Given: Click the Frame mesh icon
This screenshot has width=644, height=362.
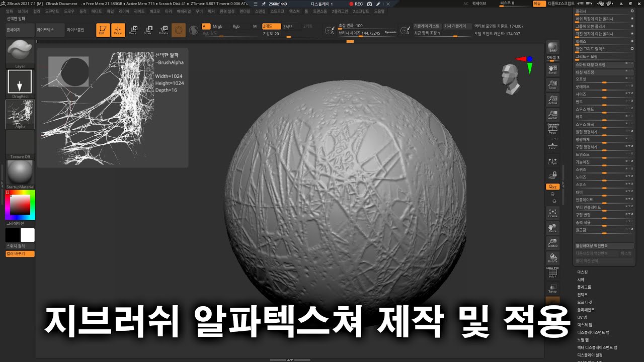Looking at the screenshot, I should [x=552, y=213].
